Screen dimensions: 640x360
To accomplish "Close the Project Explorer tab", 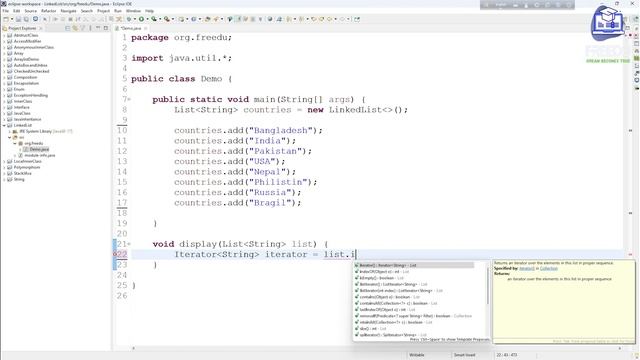I will coord(41,28).
